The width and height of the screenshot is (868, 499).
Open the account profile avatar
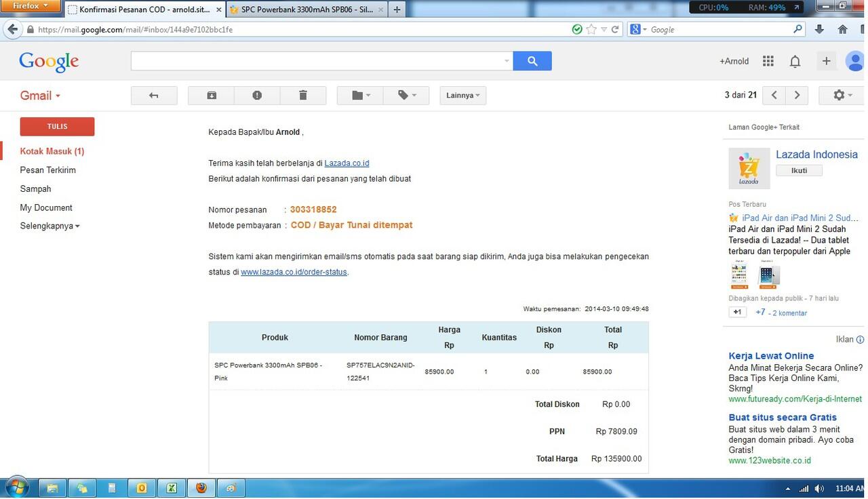click(855, 61)
